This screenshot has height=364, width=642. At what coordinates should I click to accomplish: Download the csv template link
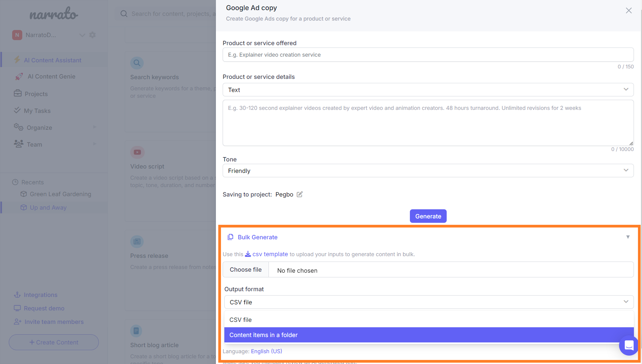click(270, 254)
